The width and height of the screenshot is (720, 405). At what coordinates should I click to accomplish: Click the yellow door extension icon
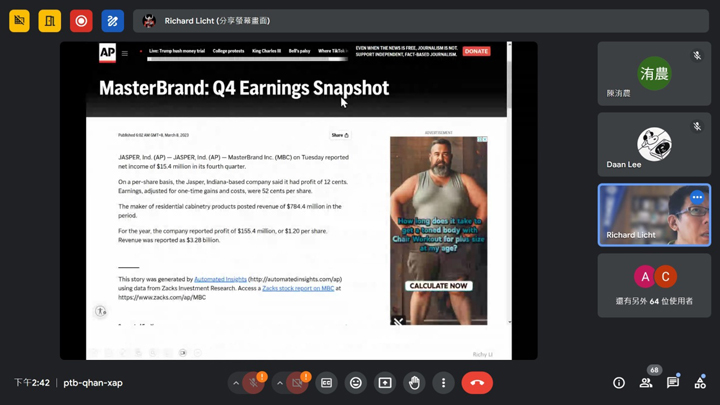50,21
